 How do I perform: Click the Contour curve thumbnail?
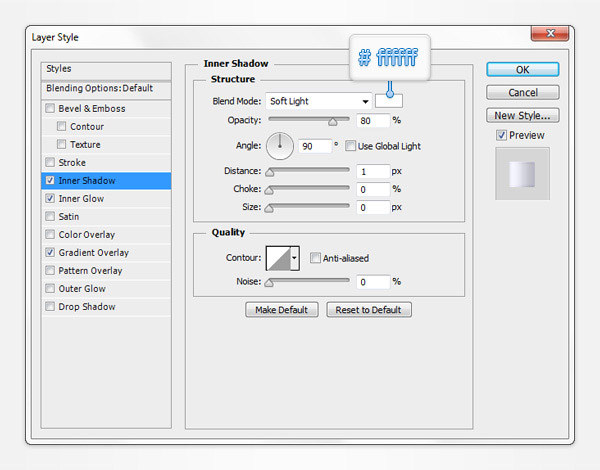[x=277, y=259]
